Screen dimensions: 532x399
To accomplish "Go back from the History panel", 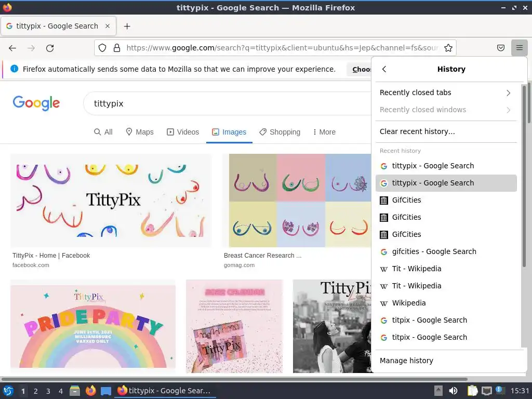I will (384, 69).
